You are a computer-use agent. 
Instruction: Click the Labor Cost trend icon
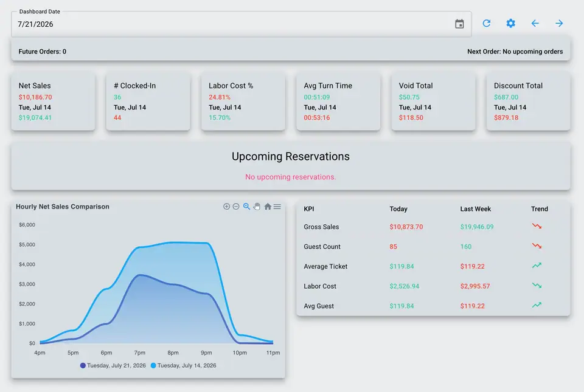point(537,286)
